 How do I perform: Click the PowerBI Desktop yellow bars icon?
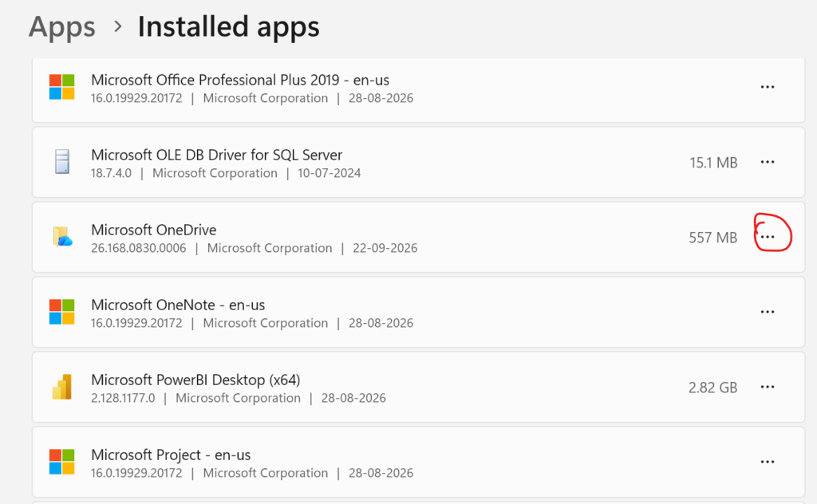62,387
